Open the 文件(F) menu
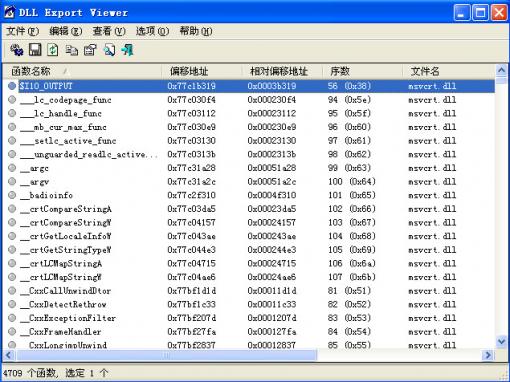510x382 pixels. (22, 31)
